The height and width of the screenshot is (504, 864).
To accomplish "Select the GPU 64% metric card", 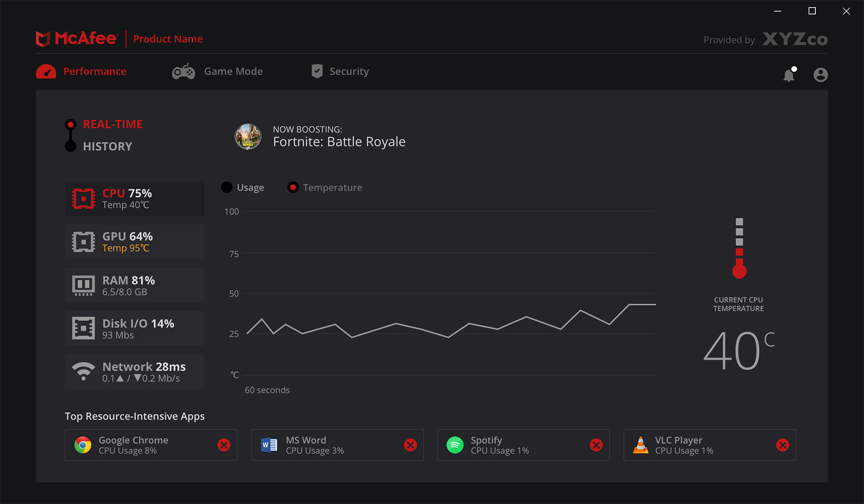I will coord(135,242).
